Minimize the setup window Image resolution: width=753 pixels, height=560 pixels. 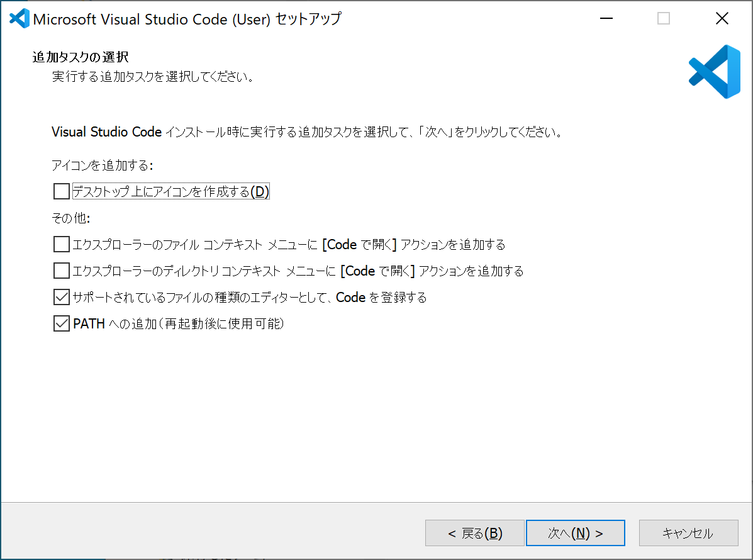click(606, 19)
